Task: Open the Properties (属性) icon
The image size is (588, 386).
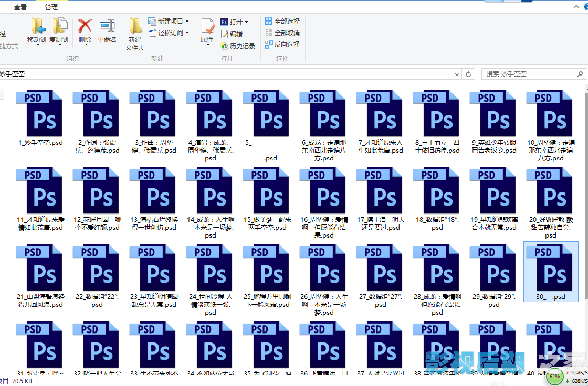Action: pyautogui.click(x=207, y=26)
